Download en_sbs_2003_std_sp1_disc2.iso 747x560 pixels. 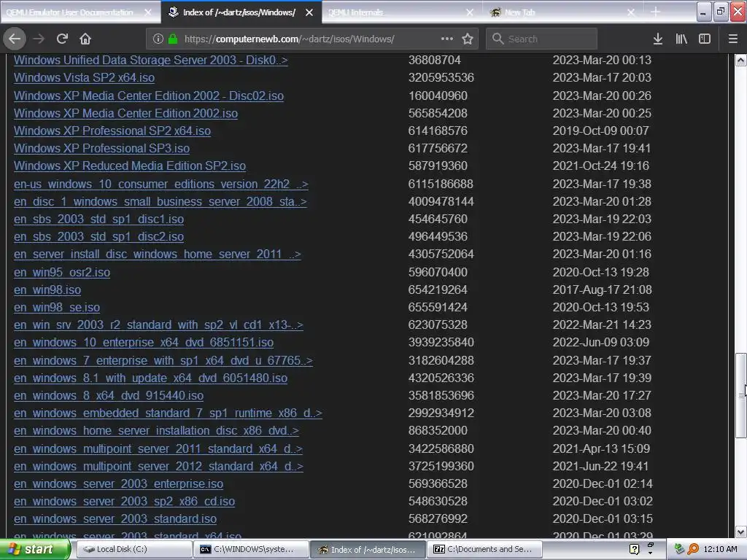[98, 237]
